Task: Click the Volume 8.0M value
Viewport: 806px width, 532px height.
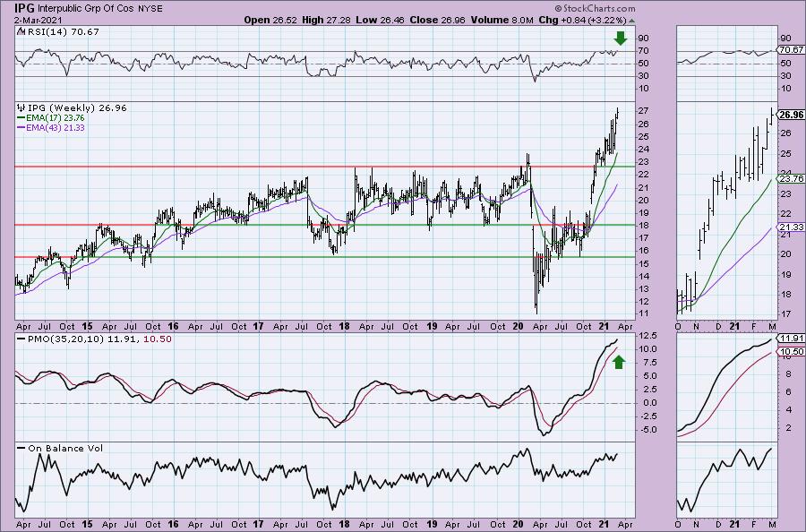Action: pos(502,20)
